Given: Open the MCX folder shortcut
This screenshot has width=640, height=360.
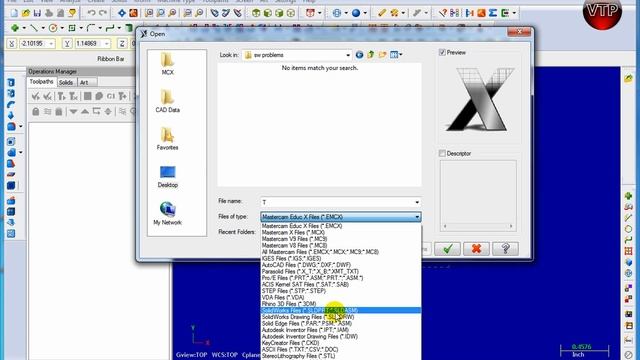Looking at the screenshot, I should pos(167,64).
